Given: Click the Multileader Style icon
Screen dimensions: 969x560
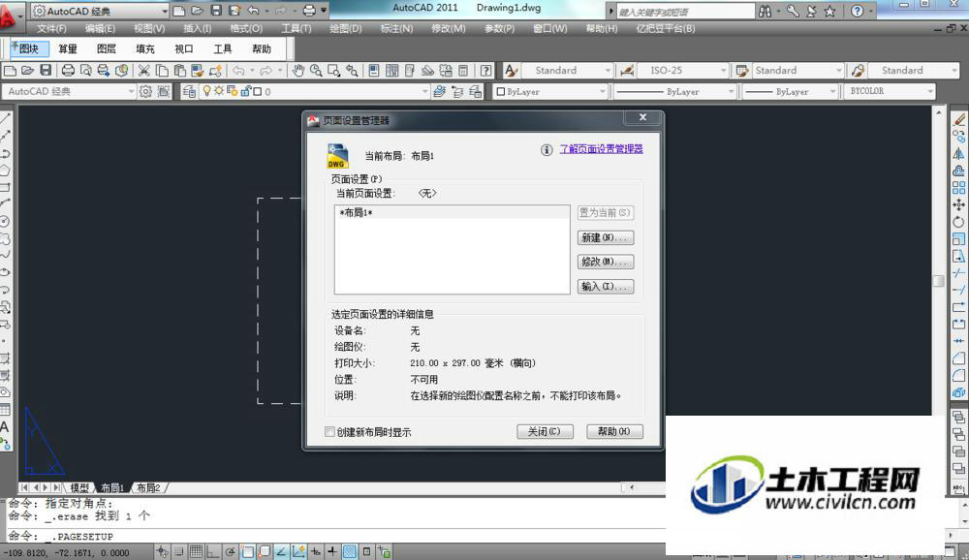Looking at the screenshot, I should point(858,71).
